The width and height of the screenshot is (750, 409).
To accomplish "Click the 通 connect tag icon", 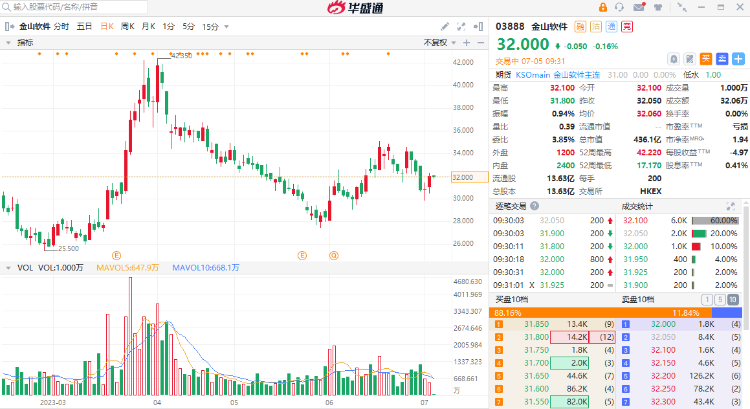I will 611,26.
